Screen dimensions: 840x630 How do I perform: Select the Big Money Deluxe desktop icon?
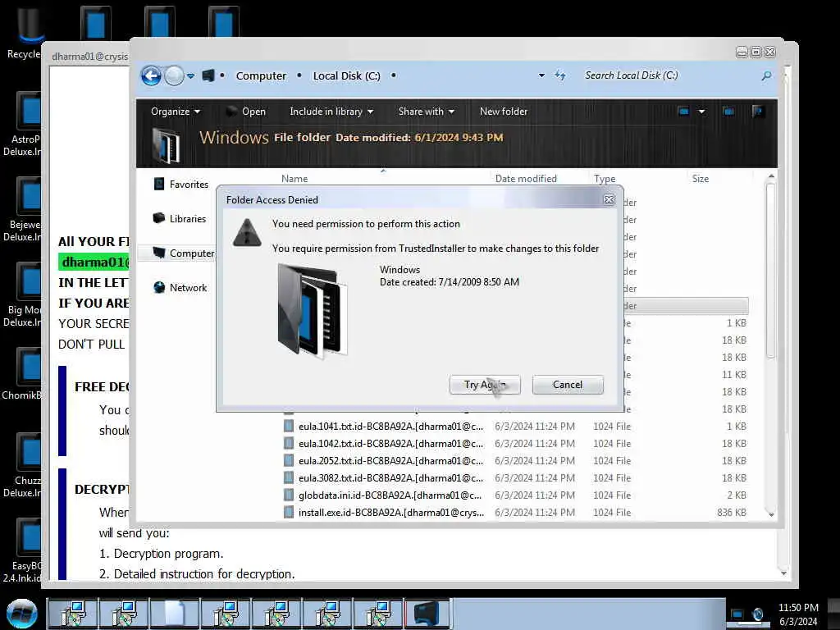(22, 294)
